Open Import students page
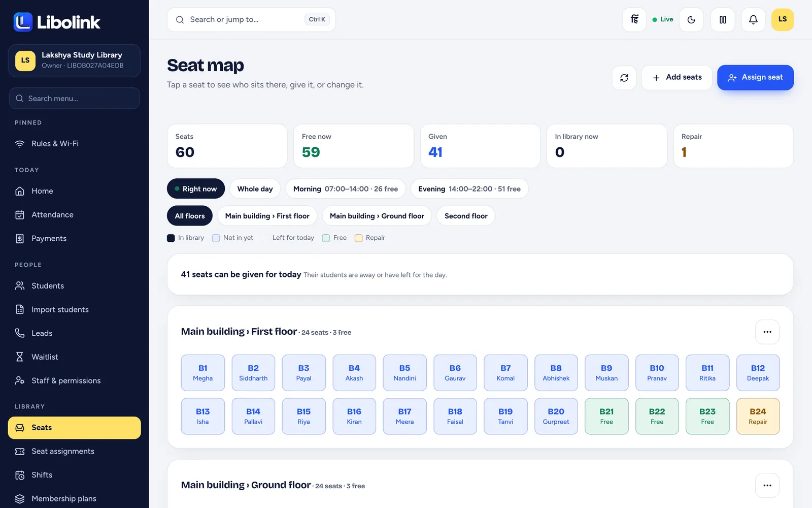Screen dimensions: 812x508 click(74, 310)
